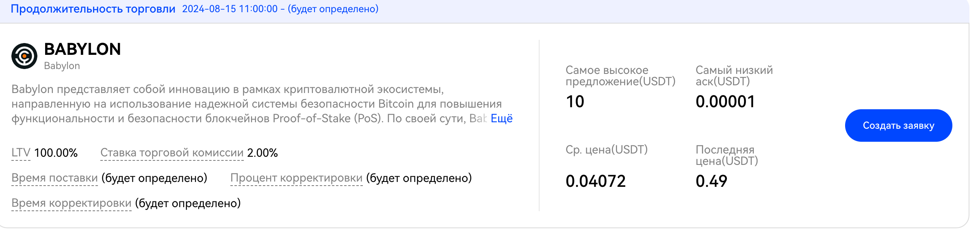This screenshot has width=980, height=238.
Task: Click lowest ask value 0.00001
Action: point(725,102)
